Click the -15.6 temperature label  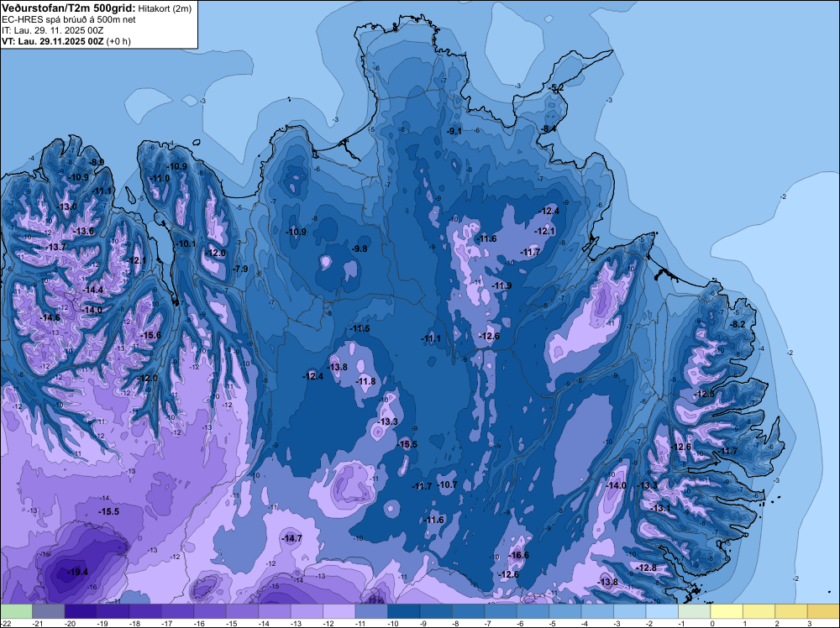[150, 335]
